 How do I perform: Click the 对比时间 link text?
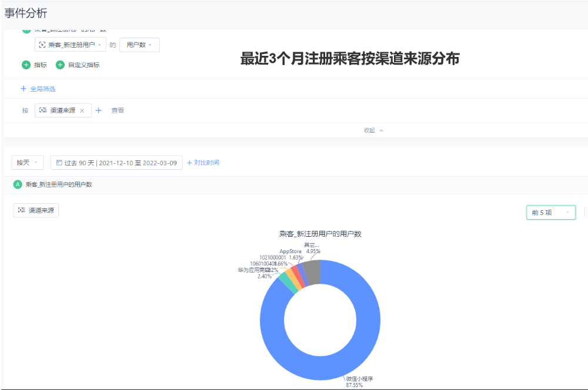tap(207, 163)
